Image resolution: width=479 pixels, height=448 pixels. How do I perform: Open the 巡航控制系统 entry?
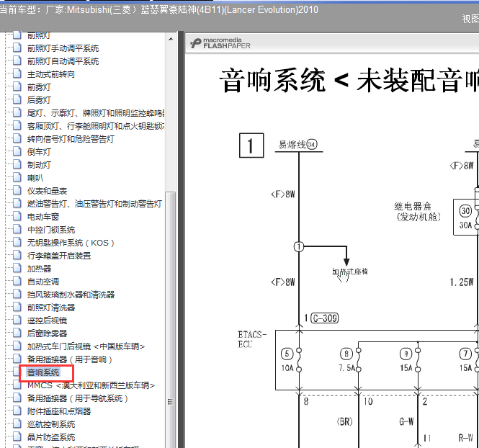(50, 424)
